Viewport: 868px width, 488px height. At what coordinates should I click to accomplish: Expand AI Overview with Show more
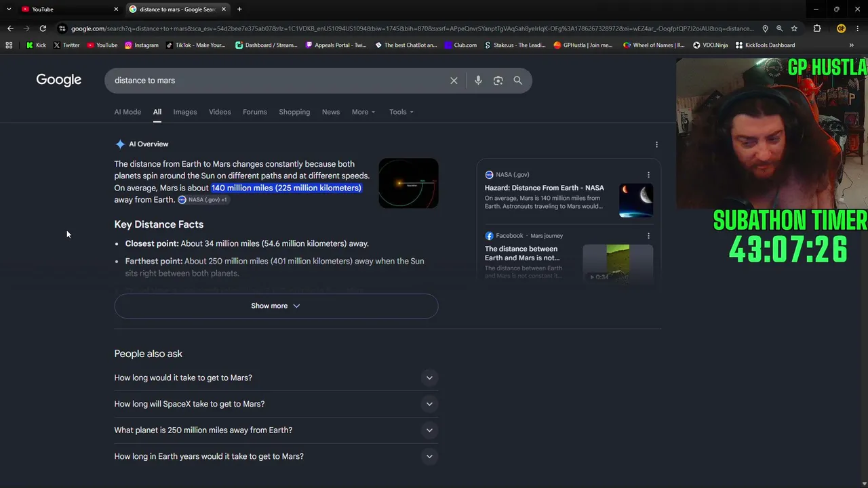click(276, 306)
